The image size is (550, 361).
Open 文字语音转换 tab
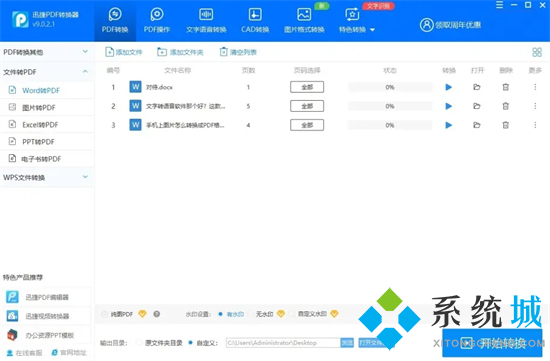(x=206, y=21)
